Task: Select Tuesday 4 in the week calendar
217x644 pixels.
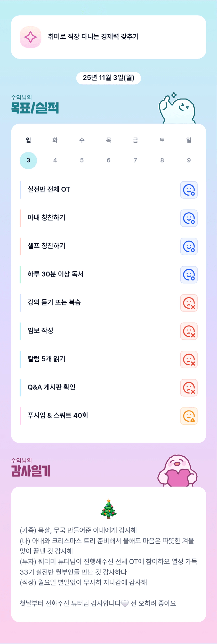Action: tap(55, 160)
